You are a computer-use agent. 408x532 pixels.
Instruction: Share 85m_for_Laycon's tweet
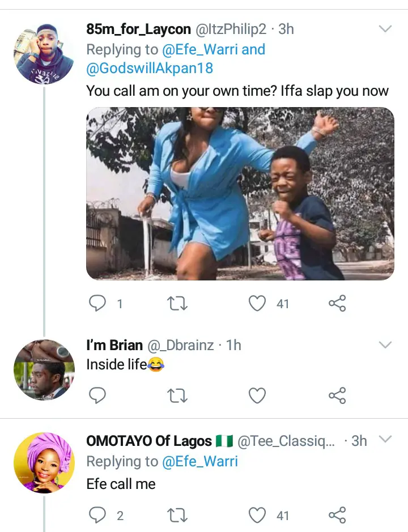337,304
